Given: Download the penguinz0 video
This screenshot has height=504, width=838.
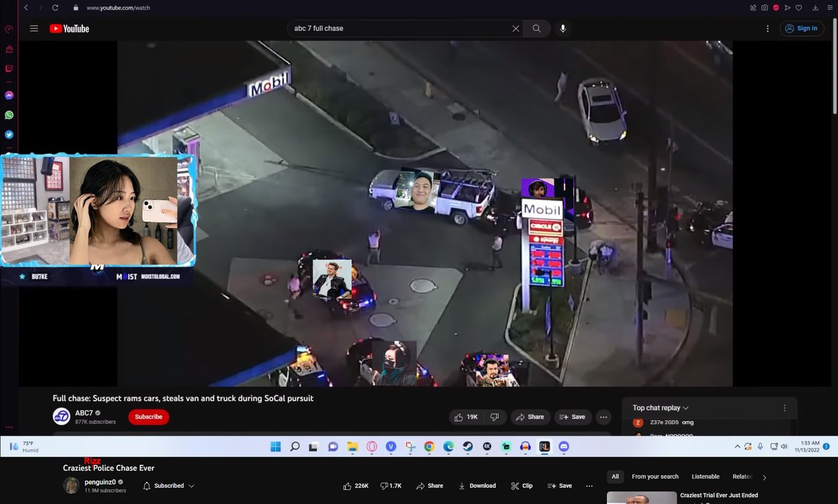Looking at the screenshot, I should [x=477, y=486].
